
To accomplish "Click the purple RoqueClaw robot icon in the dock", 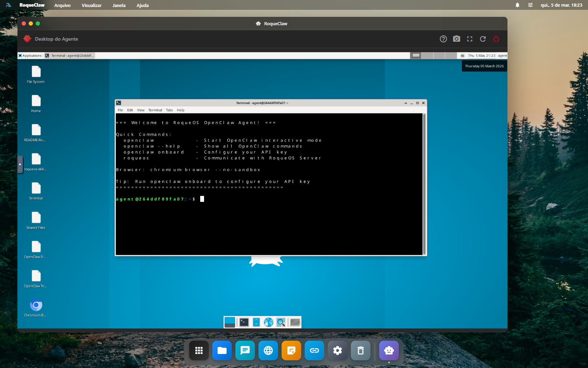I will pyautogui.click(x=389, y=350).
